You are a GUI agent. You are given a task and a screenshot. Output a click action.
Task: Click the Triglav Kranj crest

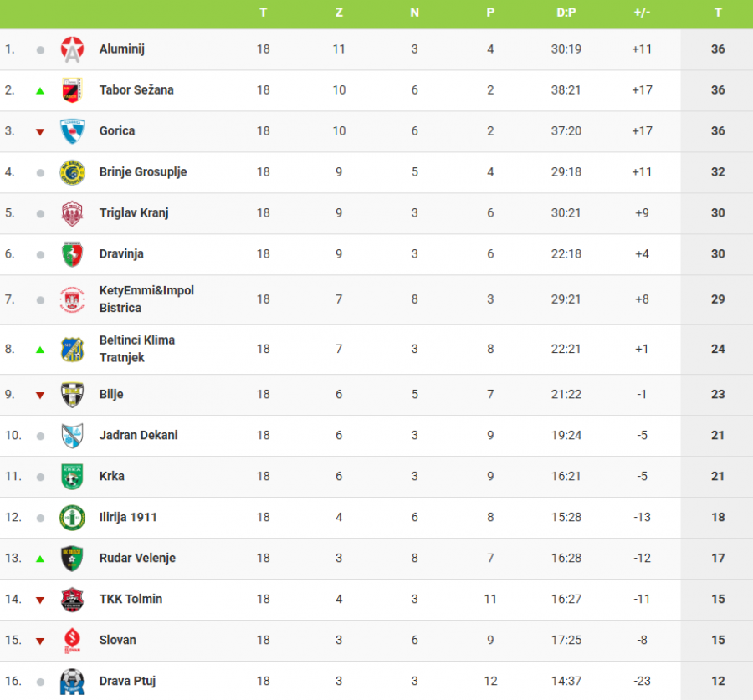click(73, 213)
